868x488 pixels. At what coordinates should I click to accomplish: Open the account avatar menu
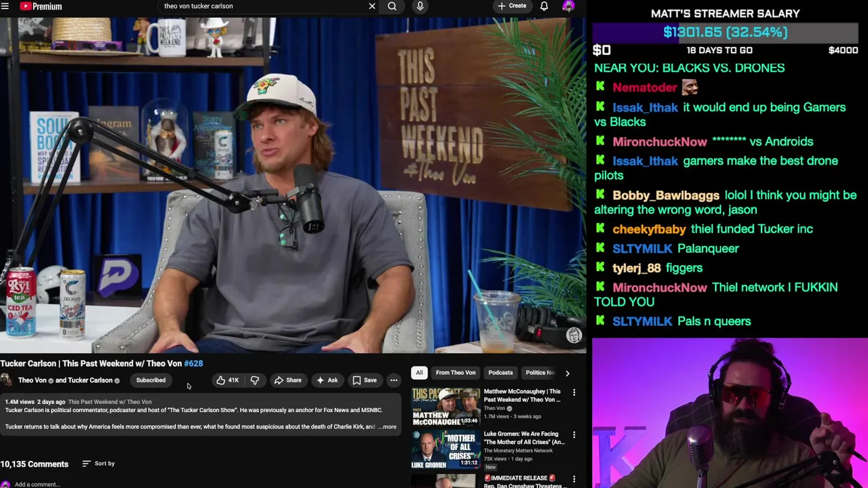pos(568,6)
